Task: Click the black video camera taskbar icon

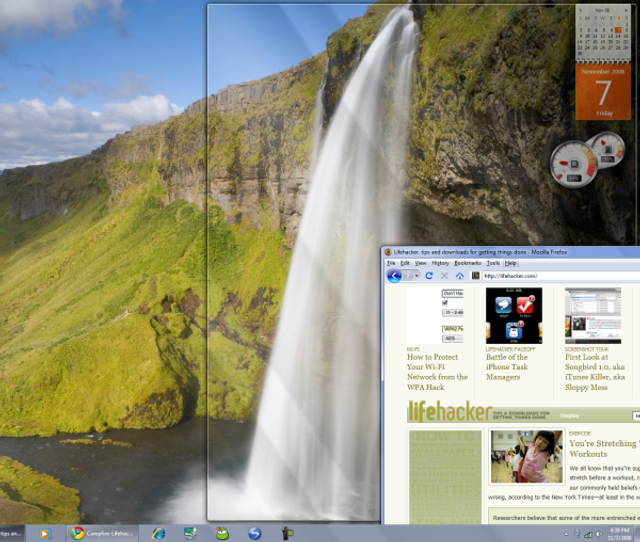Action: (x=287, y=533)
